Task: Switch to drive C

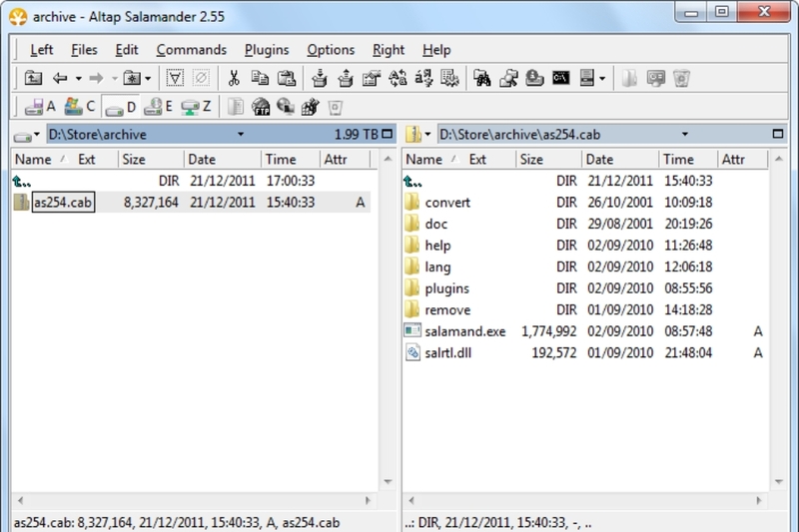Action: click(79, 107)
